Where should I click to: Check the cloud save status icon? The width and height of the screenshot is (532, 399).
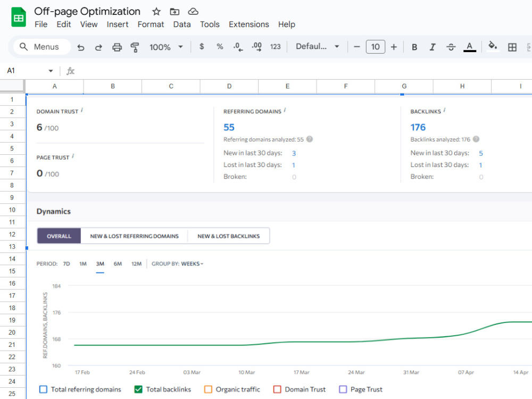click(193, 12)
